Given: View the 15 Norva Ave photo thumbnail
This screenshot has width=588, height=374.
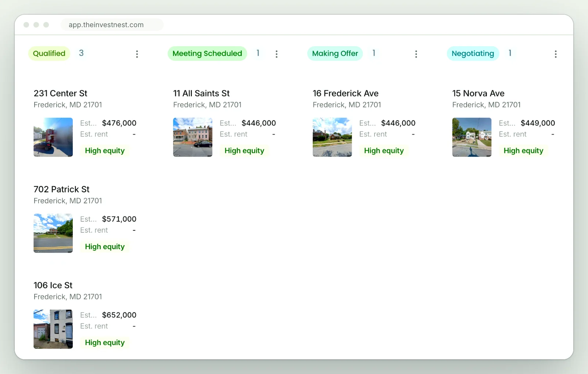Looking at the screenshot, I should coord(472,137).
